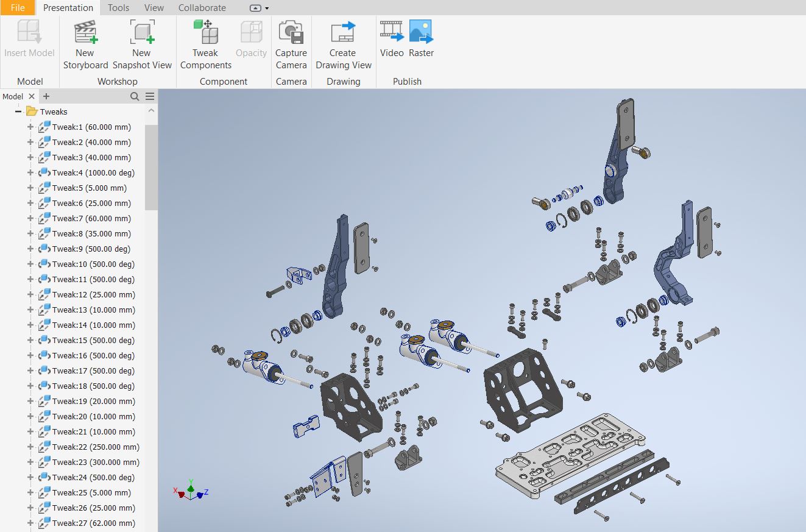The height and width of the screenshot is (532, 806).
Task: Expand the Tweak:22 (250.000 mm) node
Action: click(x=30, y=447)
